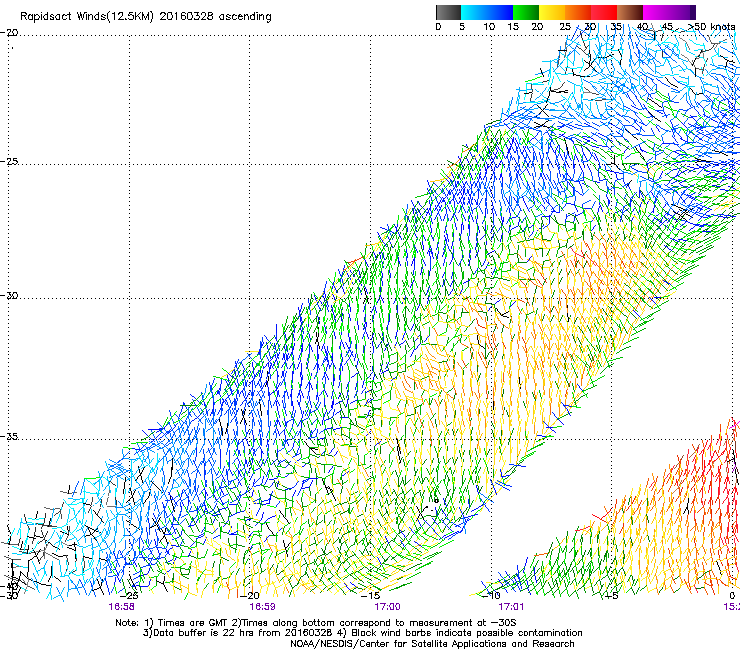Pick the brown 35-40 knots legend swatch

coord(630,12)
